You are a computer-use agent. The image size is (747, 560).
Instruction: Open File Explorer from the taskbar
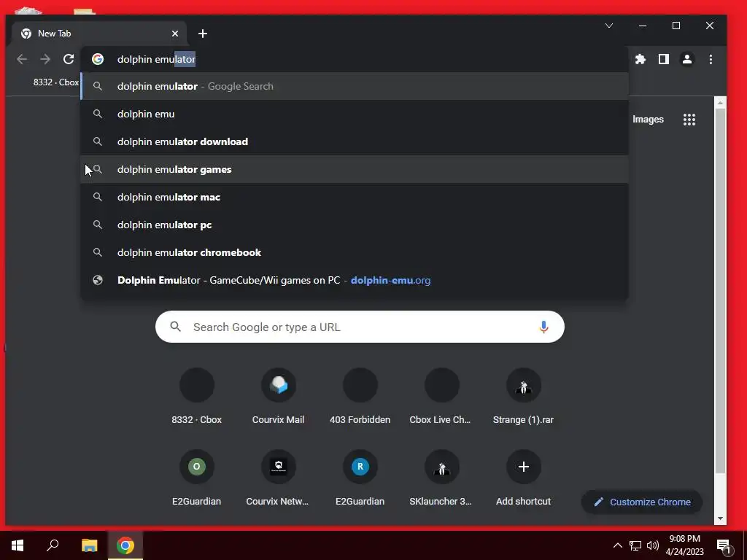(89, 545)
